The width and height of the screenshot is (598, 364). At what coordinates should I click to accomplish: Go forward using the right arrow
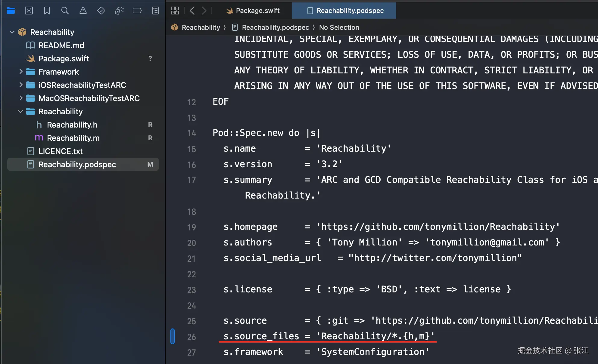[204, 11]
